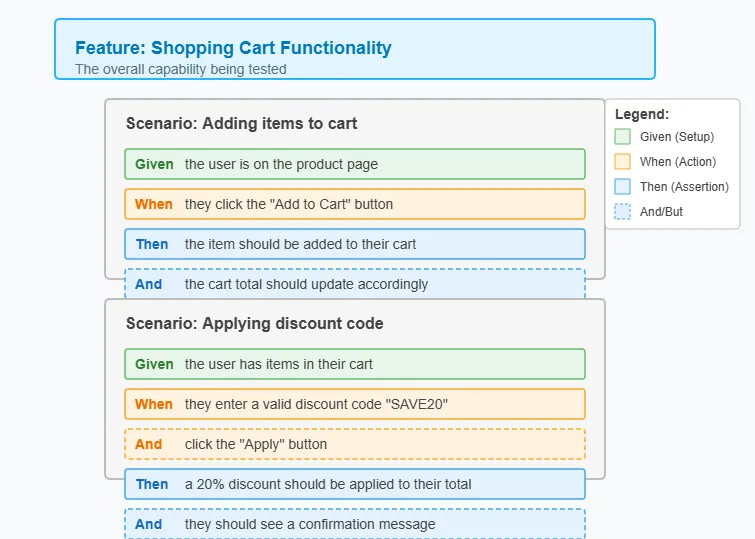
Task: Click the dashed And/But legend swatch
Action: tap(622, 212)
